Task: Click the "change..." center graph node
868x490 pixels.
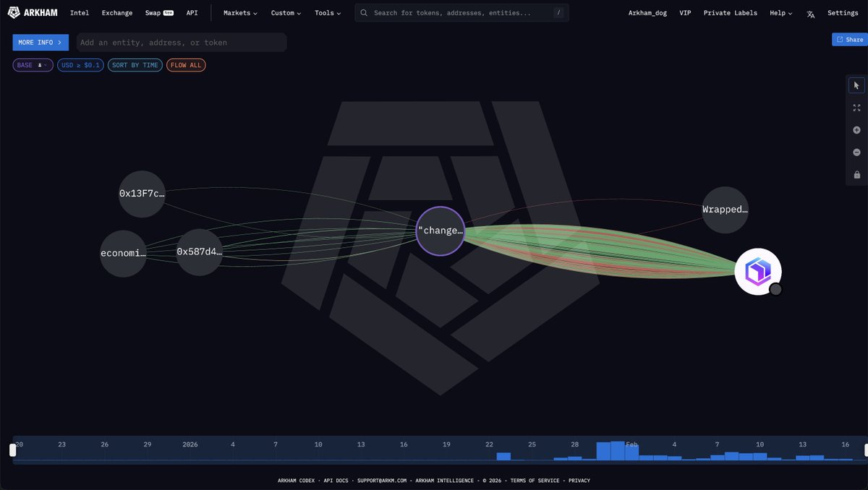Action: coord(440,231)
